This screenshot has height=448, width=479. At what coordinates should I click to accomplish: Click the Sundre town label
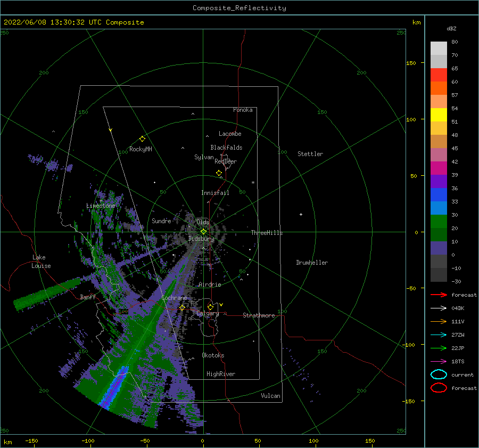(161, 221)
